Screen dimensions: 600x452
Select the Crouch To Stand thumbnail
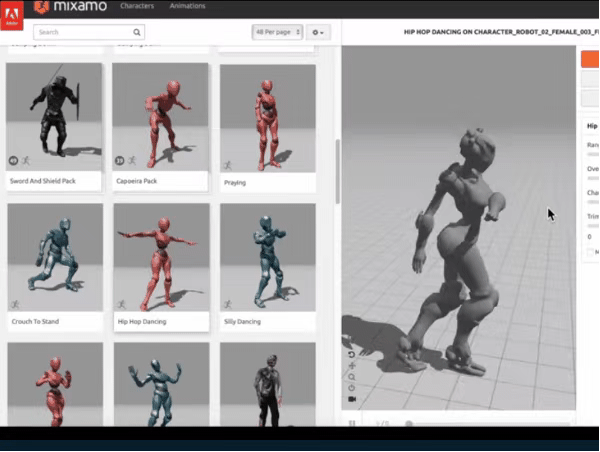(55, 257)
